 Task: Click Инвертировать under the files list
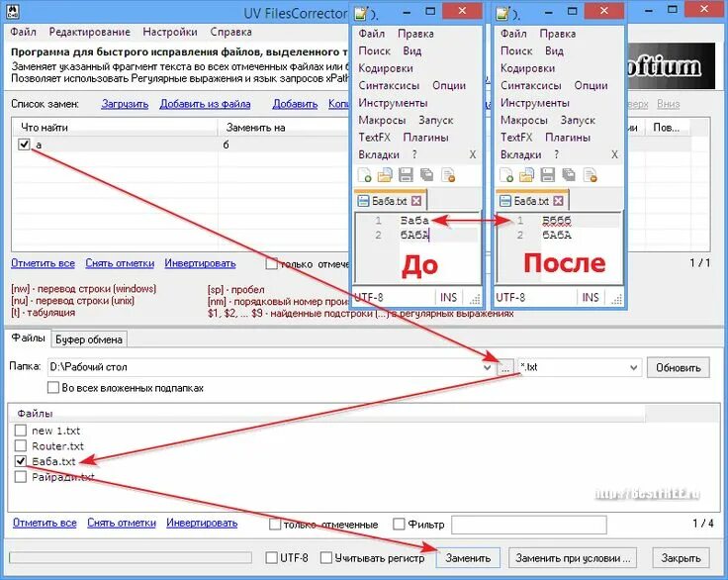[202, 523]
